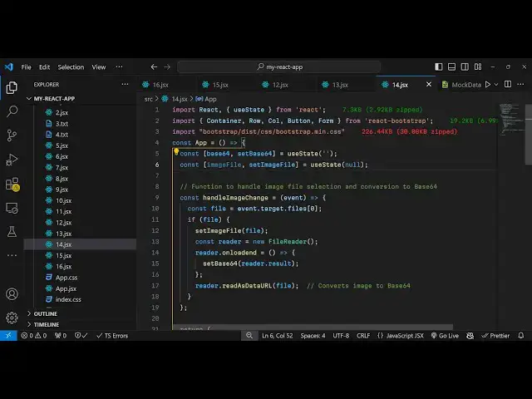Open editor more actions menu
532x399 pixels.
click(520, 84)
